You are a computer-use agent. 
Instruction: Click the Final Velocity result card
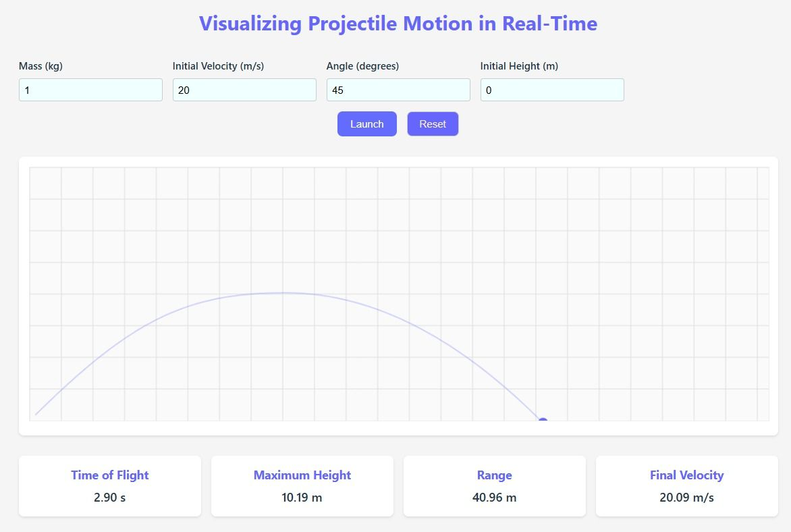pyautogui.click(x=686, y=485)
